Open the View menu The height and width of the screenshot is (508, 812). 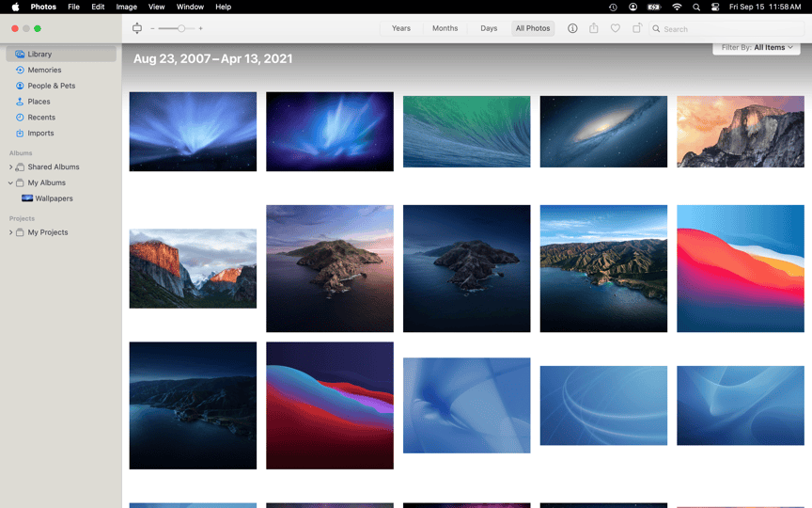156,7
